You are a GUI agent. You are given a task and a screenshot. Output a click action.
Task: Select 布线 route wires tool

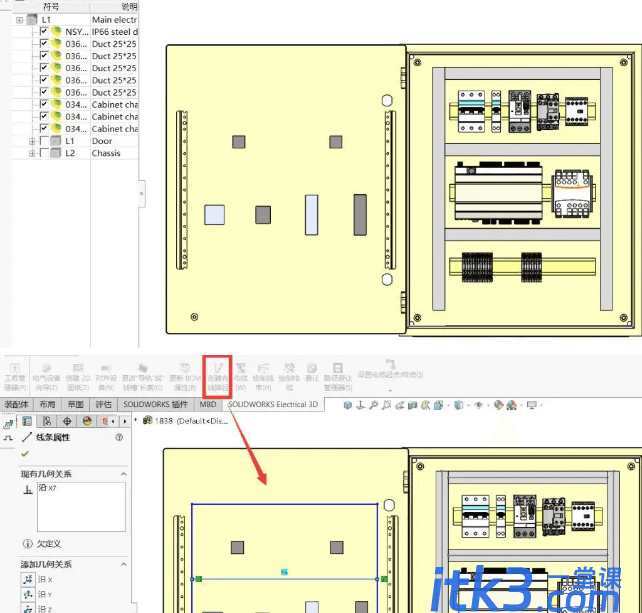click(241, 377)
